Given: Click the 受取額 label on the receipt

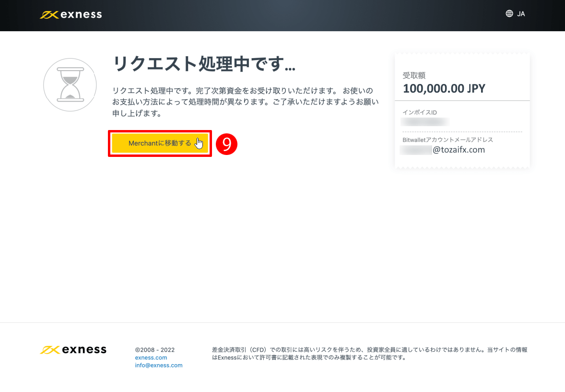Looking at the screenshot, I should coord(413,75).
